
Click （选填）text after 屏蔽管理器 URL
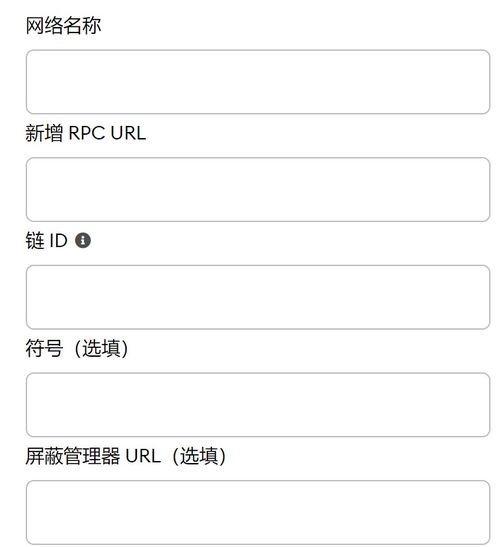tap(199, 456)
